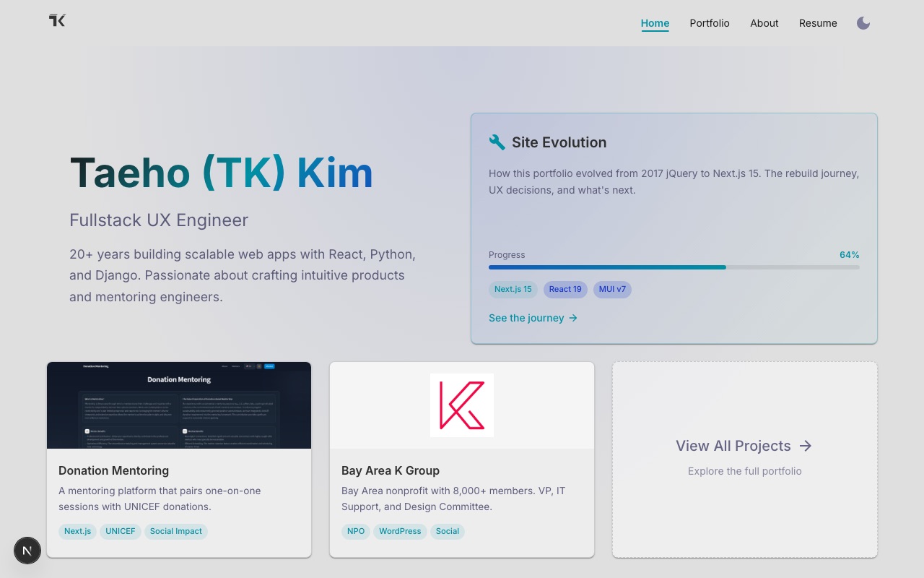This screenshot has height=578, width=924.
Task: Follow the See the journey link
Action: (x=533, y=318)
